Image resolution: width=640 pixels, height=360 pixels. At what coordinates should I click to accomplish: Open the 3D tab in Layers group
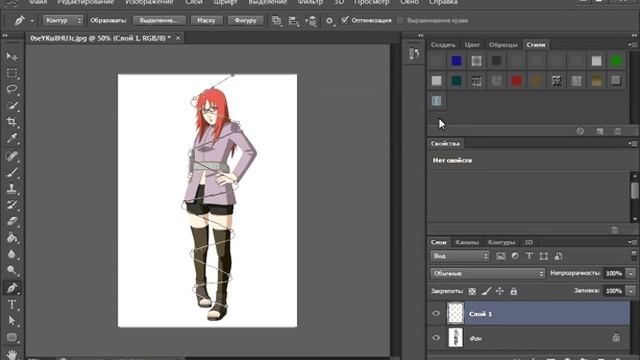click(529, 242)
